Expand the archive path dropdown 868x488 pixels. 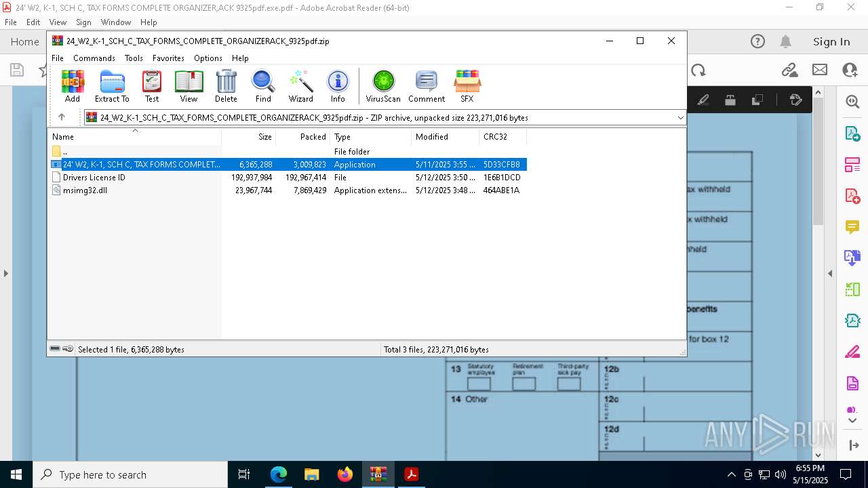(680, 118)
